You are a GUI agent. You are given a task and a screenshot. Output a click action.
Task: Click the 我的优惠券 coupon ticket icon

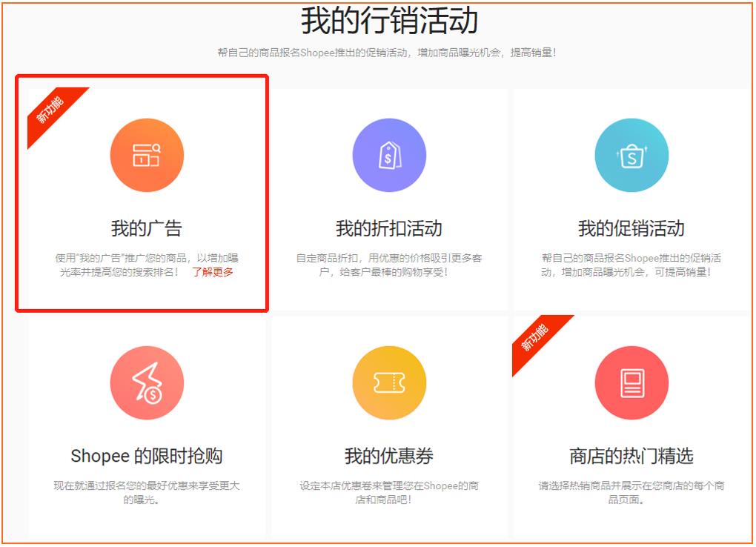pyautogui.click(x=388, y=382)
